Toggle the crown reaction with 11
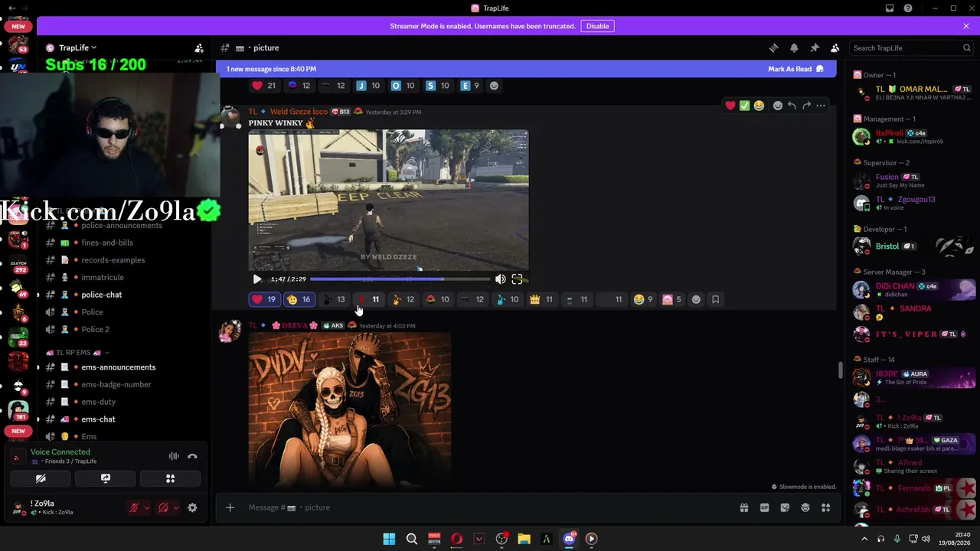This screenshot has width=980, height=551. click(x=541, y=299)
